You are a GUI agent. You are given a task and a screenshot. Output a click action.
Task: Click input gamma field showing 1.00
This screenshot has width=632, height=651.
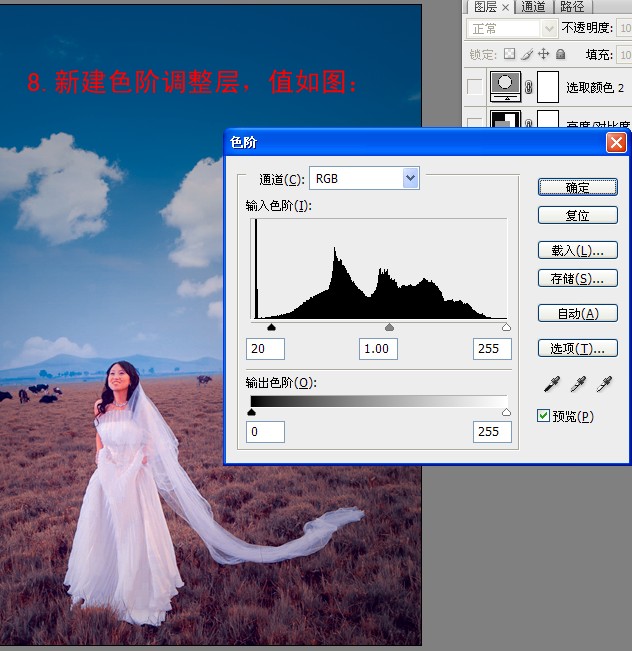378,349
